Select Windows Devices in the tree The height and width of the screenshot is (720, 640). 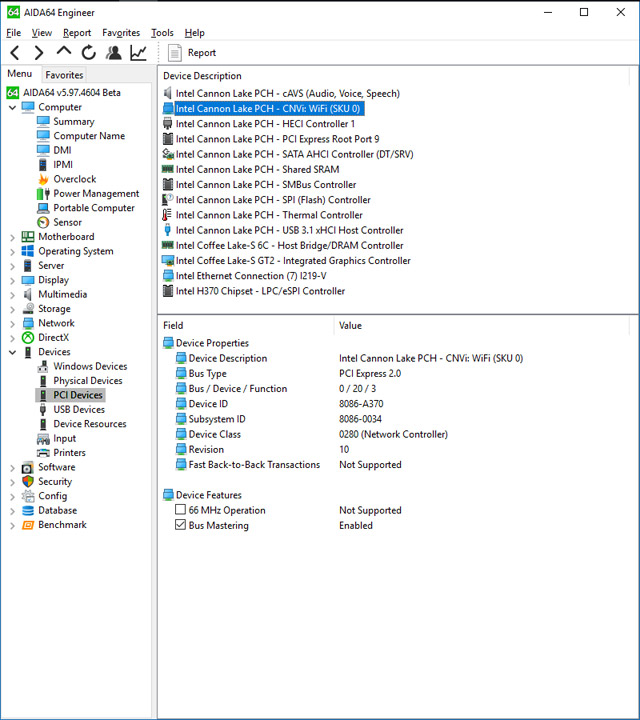90,366
